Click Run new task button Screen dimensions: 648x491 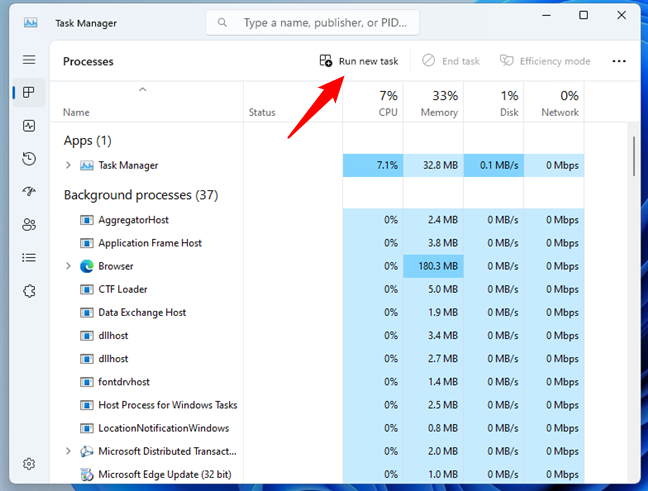click(359, 61)
